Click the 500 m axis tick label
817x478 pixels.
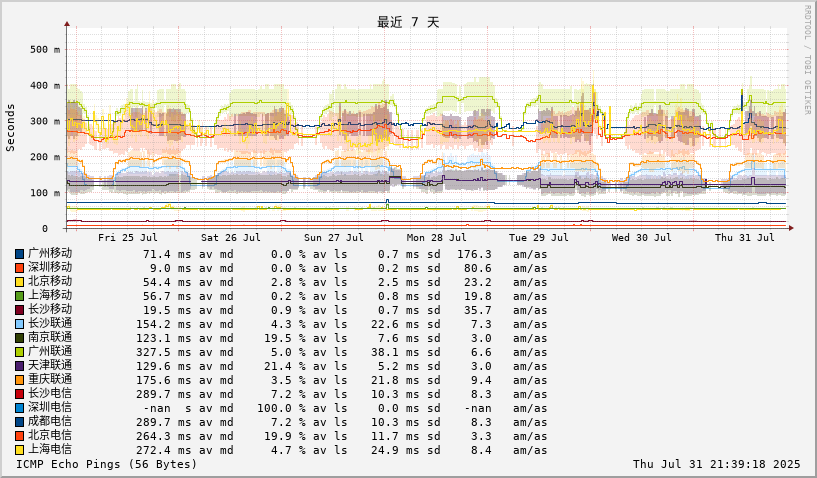[x=45, y=50]
